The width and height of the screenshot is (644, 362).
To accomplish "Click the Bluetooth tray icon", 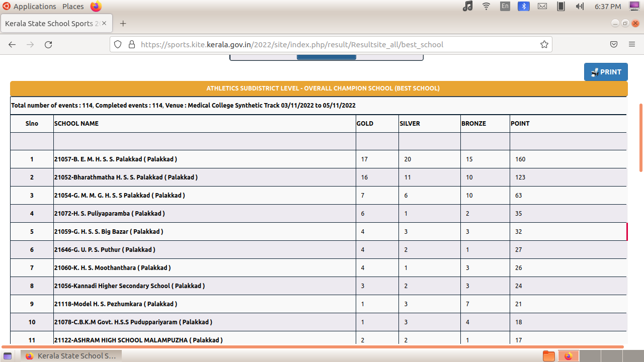I will [524, 7].
